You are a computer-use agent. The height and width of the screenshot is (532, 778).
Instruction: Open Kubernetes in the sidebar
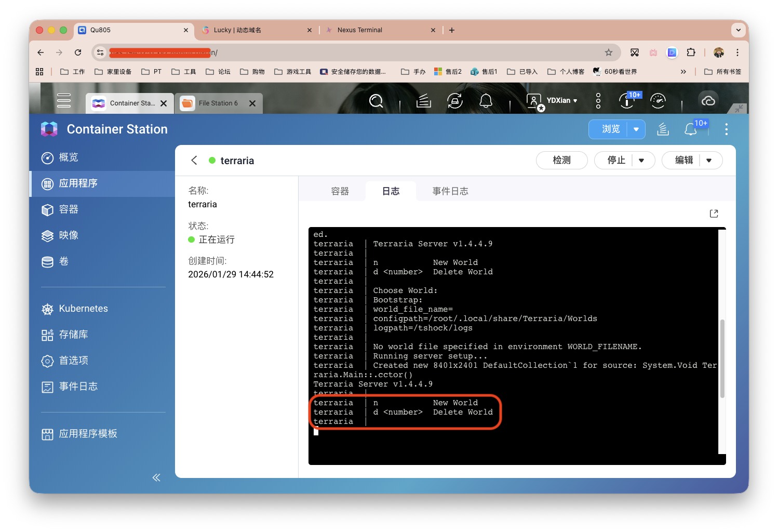pos(83,309)
